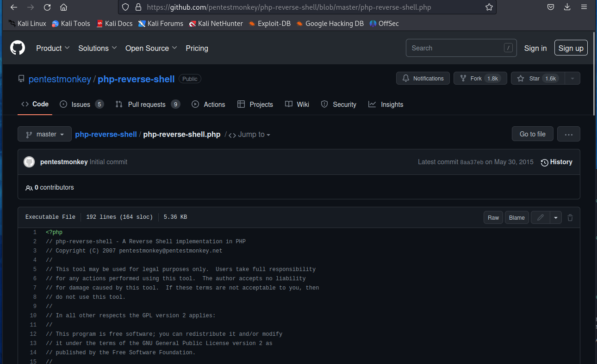597x364 pixels.
Task: Click the Sign up button
Action: click(x=571, y=48)
